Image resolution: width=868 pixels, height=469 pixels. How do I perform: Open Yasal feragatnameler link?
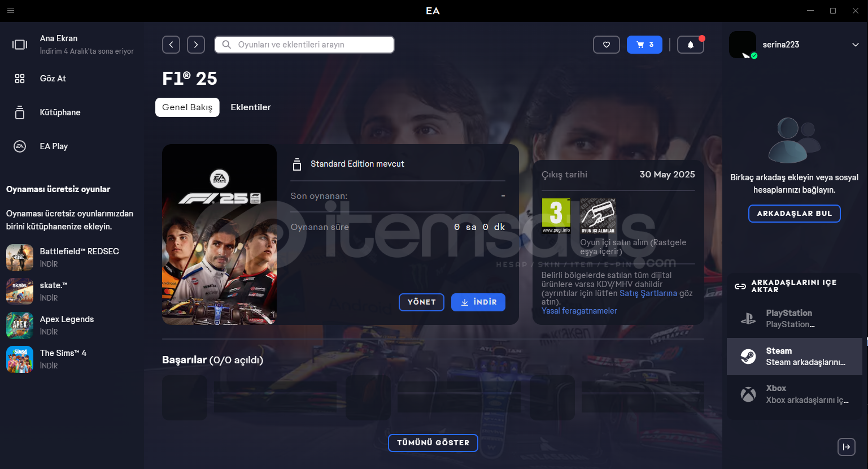click(579, 311)
